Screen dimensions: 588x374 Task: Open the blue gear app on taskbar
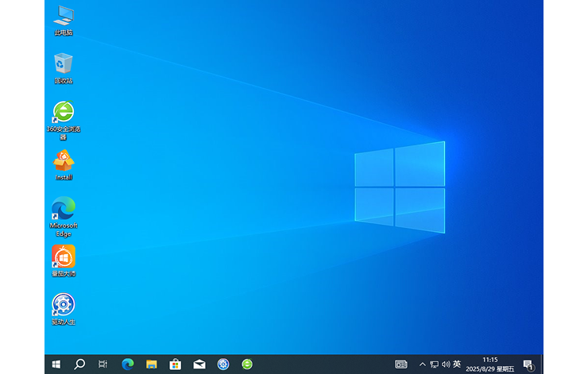point(223,364)
